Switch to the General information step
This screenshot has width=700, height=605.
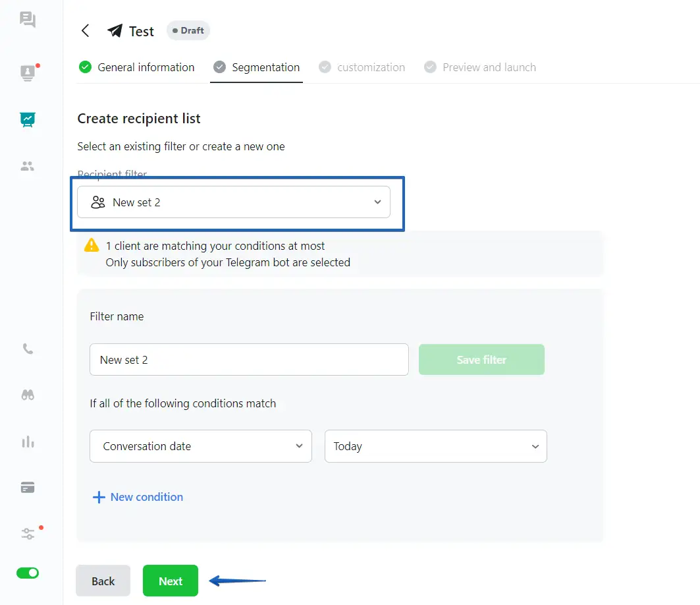[137, 67]
